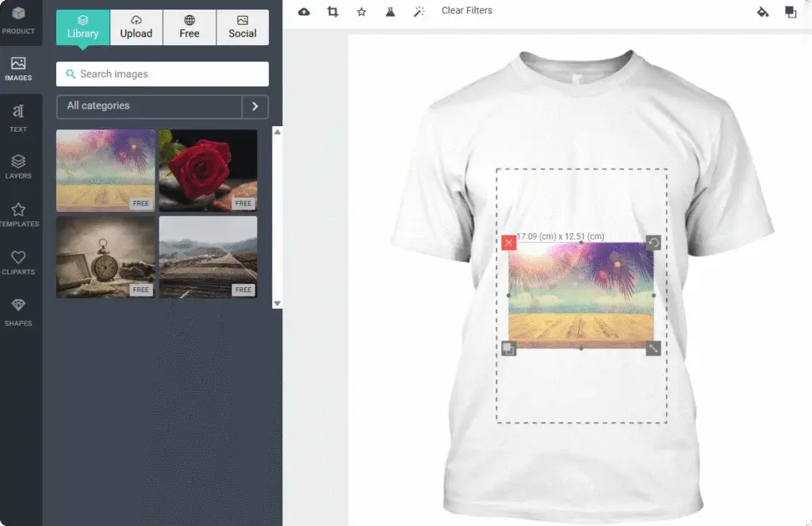The image size is (812, 526).
Task: Click Clear Filters button
Action: tap(467, 11)
